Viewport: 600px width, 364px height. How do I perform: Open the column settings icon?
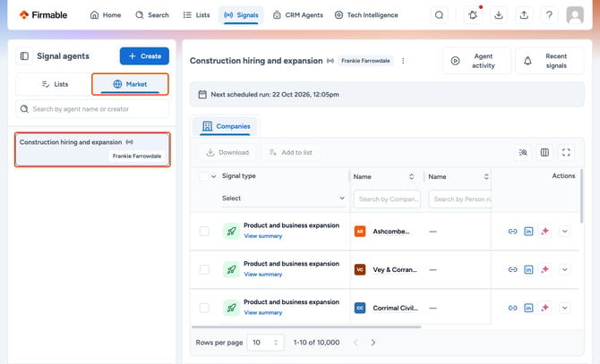point(544,152)
